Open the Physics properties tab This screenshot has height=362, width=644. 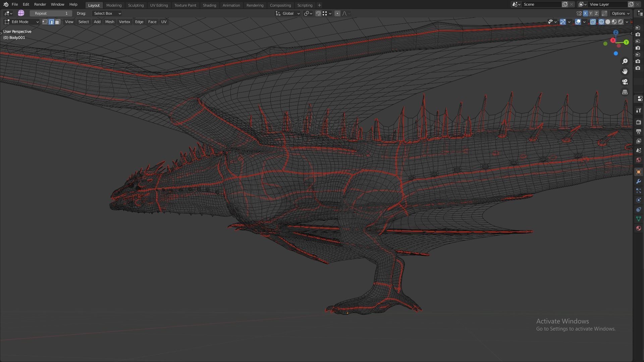tap(638, 200)
